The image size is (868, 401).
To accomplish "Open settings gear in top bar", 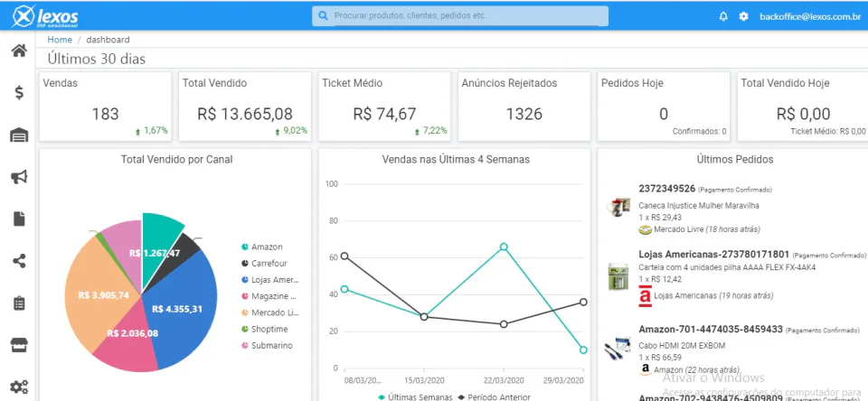I will (743, 16).
